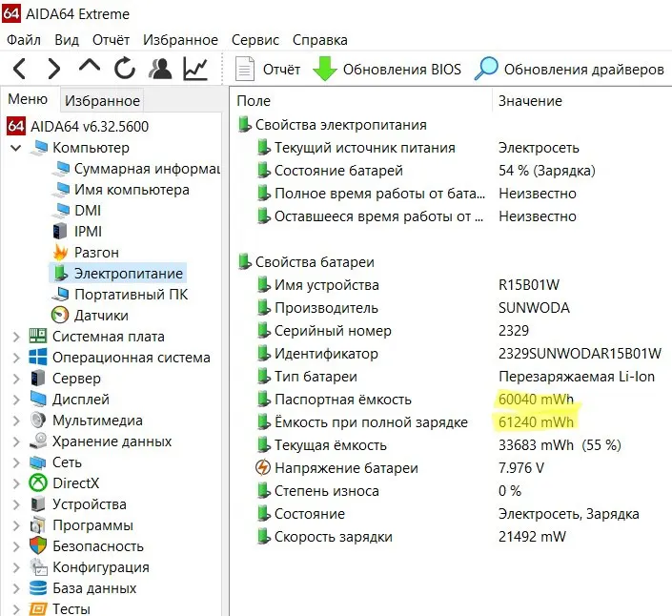
Task: Go back with the left arrow
Action: pyautogui.click(x=20, y=69)
